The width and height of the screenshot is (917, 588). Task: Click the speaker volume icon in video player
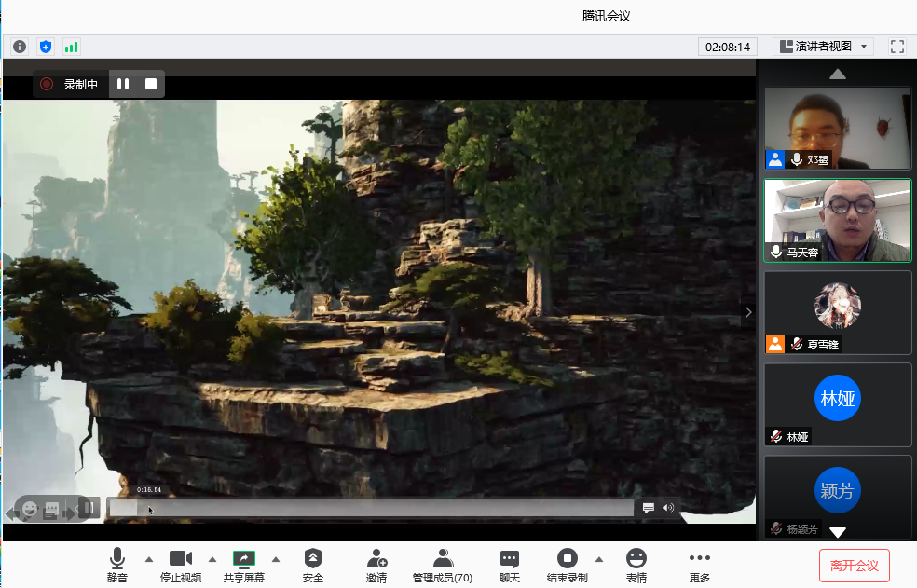(668, 508)
